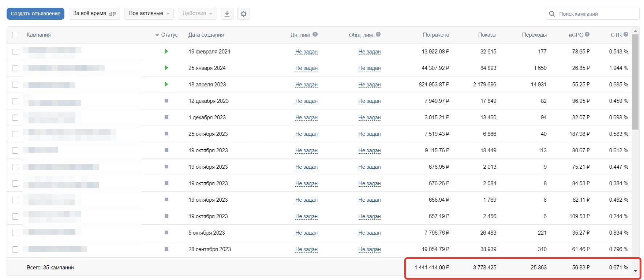
Task: Toggle the select-all campaigns checkbox
Action: click(x=15, y=35)
